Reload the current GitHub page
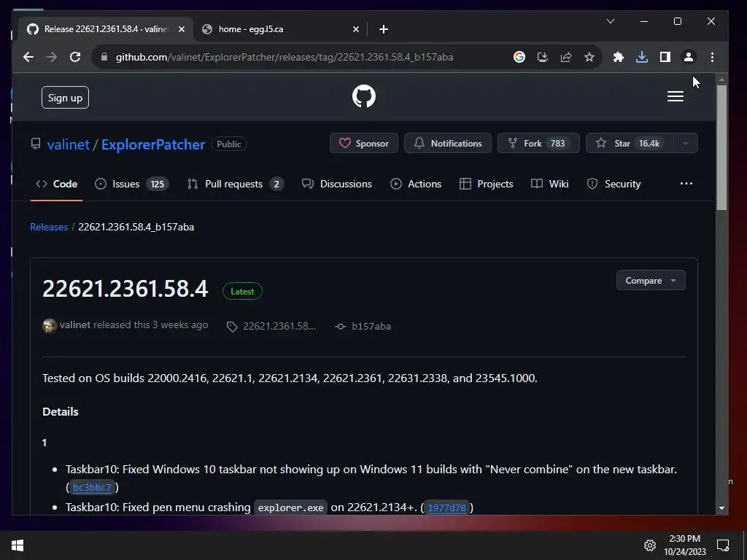 [75, 57]
